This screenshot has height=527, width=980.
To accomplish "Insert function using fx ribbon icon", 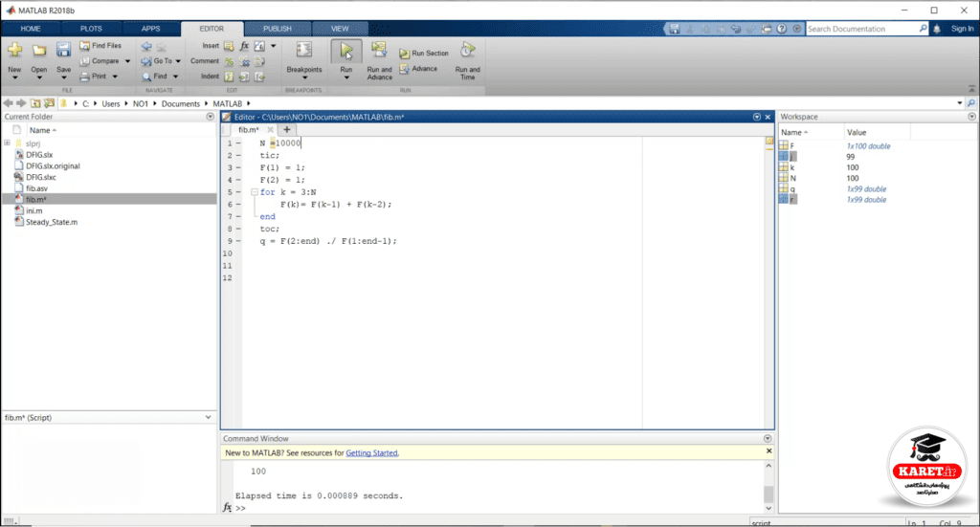I will point(244,46).
